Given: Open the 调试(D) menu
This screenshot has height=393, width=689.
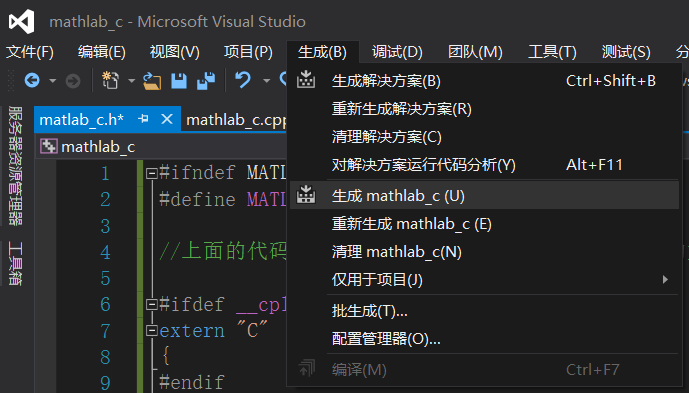Looking at the screenshot, I should click(x=397, y=52).
